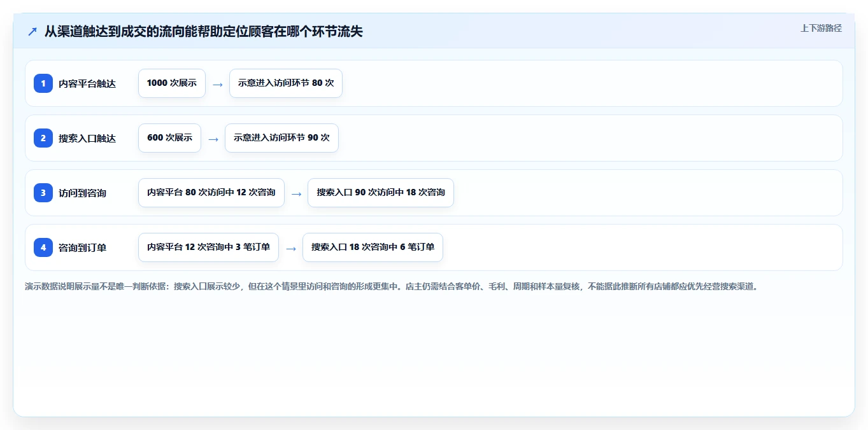
Task: Click the 1000 次展示 chip
Action: coord(172,83)
